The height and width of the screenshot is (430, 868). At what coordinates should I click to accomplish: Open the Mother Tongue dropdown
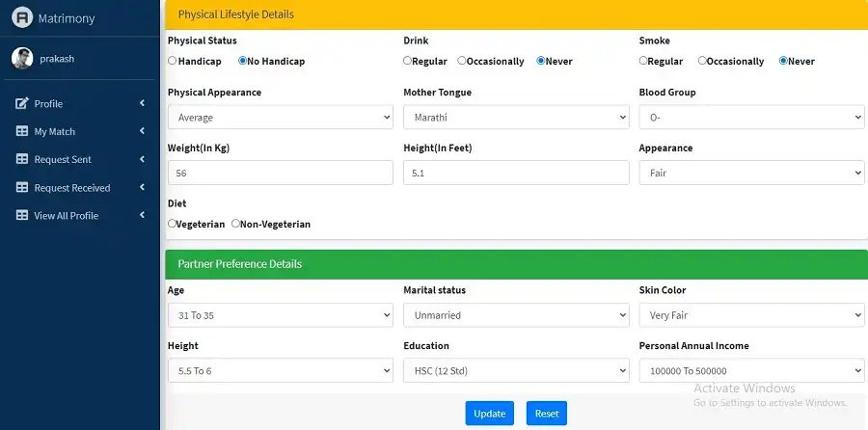click(x=516, y=118)
